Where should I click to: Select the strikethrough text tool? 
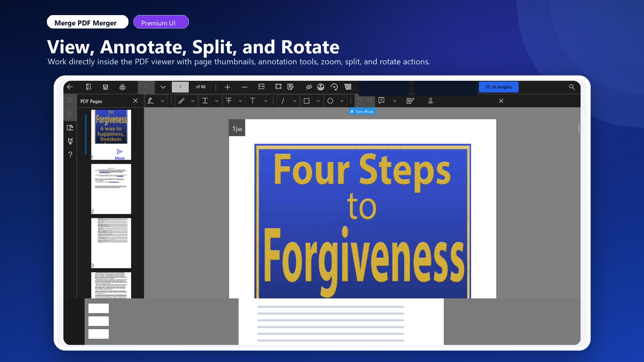[x=229, y=101]
